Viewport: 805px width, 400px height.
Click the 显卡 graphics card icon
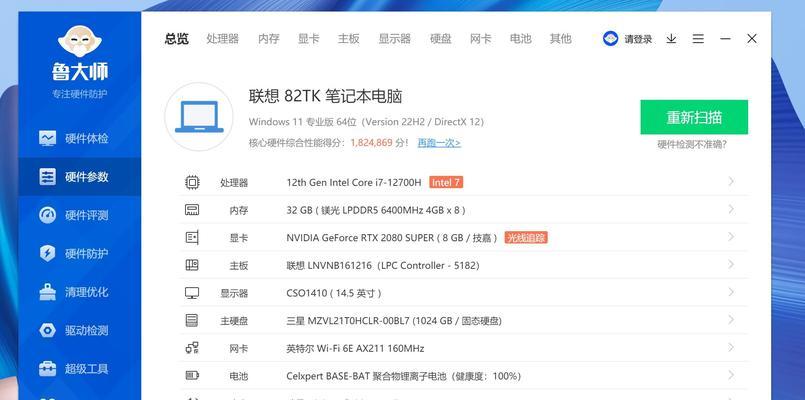point(192,237)
